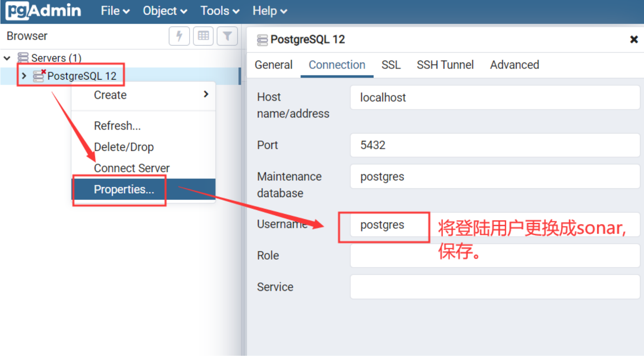Expand the Create submenu arrow
This screenshot has width=644, height=357.
tap(206, 94)
